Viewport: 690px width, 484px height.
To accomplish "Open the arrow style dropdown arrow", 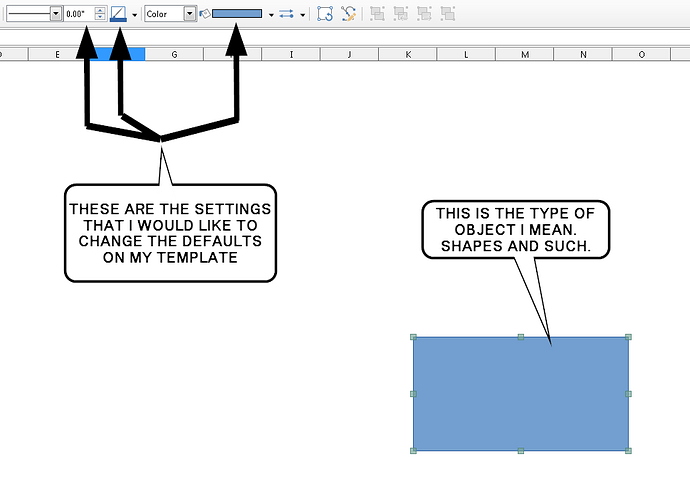I will point(303,15).
